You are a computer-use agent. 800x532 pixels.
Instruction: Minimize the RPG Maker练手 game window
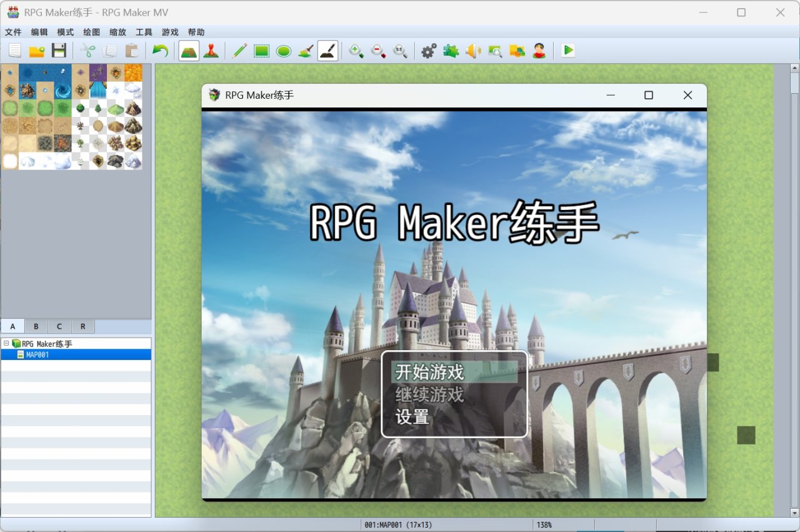point(611,95)
